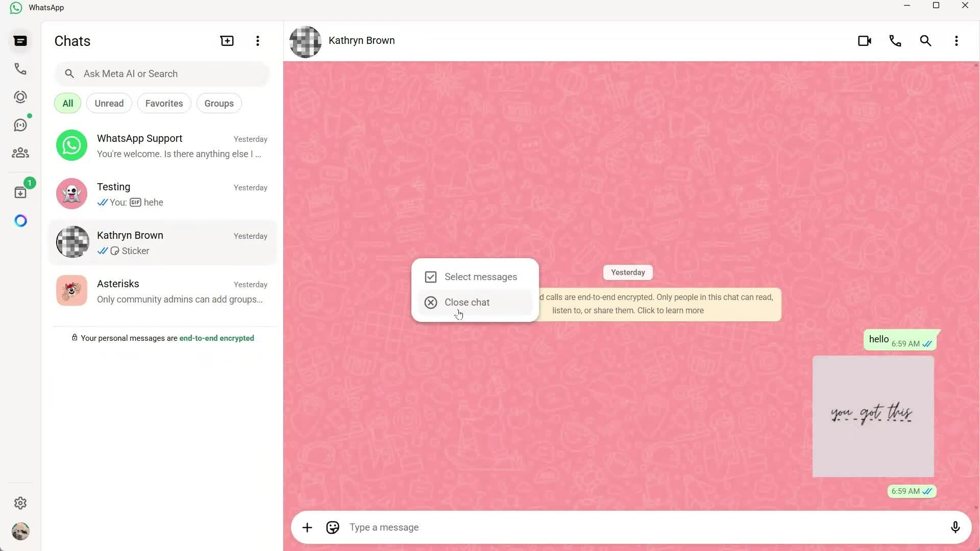Open the chat header three-dot menu
980x551 pixels.
[957, 41]
